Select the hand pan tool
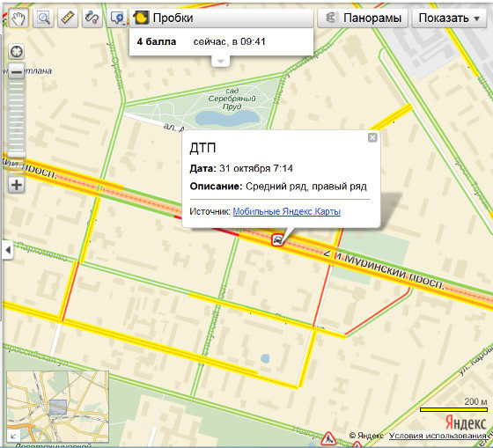Image resolution: width=493 pixels, height=448 pixels. click(18, 18)
